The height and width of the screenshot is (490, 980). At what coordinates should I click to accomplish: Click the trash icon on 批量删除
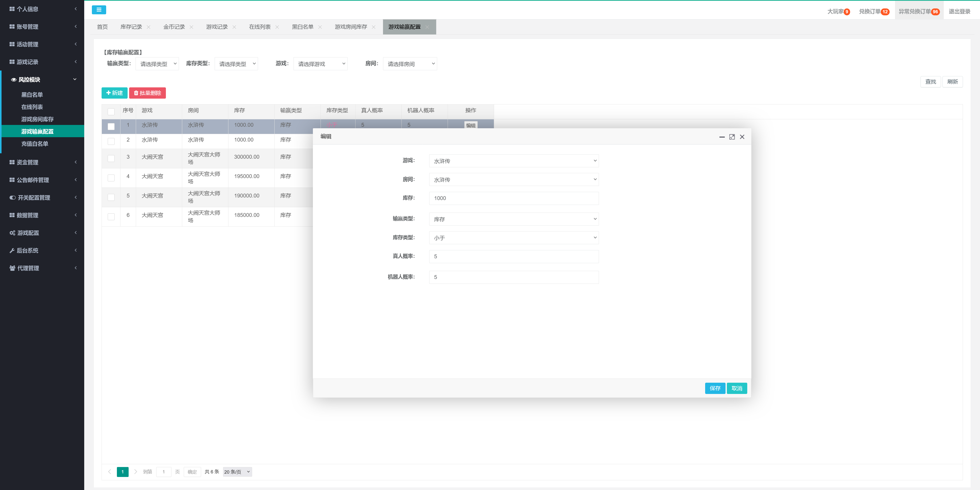(x=136, y=93)
